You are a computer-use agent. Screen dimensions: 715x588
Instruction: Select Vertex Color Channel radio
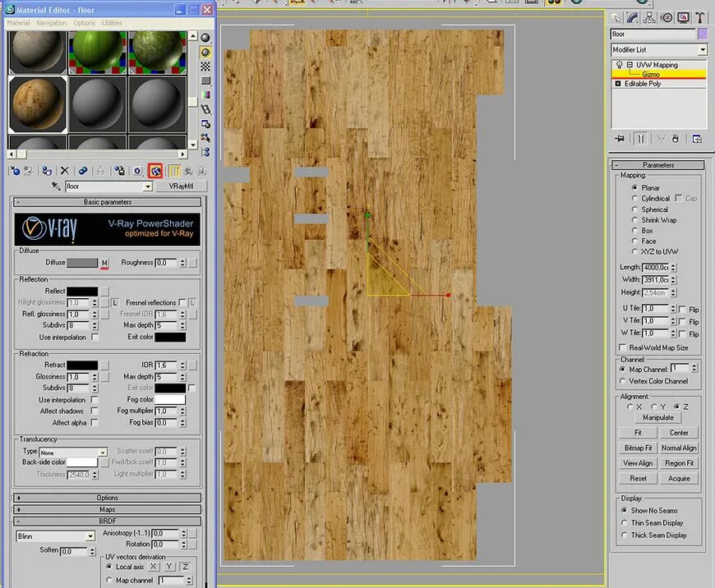(x=622, y=380)
